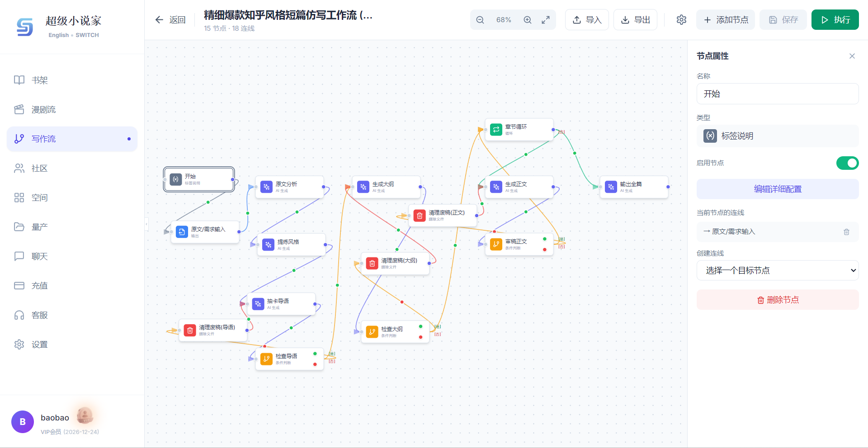
Task: Delete the 原文/需求输入 connection via trash icon
Action: pyautogui.click(x=846, y=232)
